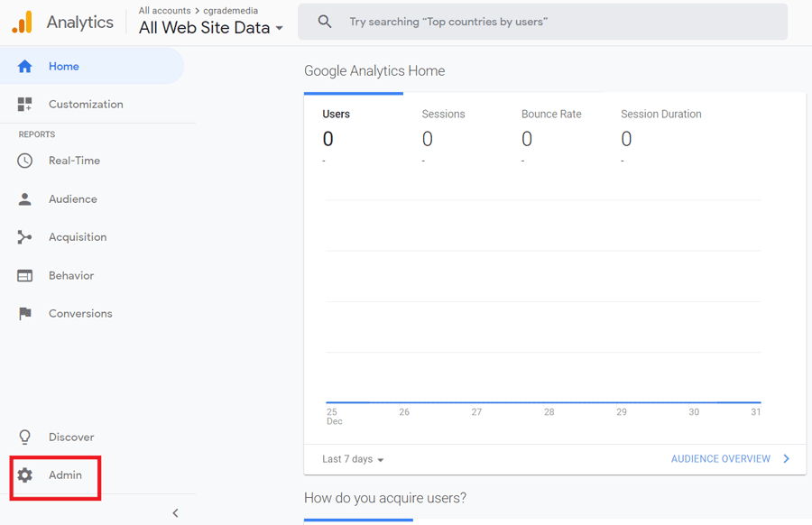Click the Discover lightbulb icon
The height and width of the screenshot is (525, 812).
coord(25,437)
